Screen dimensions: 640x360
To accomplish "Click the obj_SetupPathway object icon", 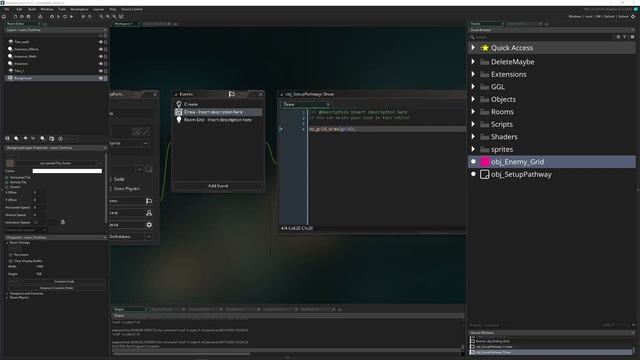I will (x=484, y=174).
